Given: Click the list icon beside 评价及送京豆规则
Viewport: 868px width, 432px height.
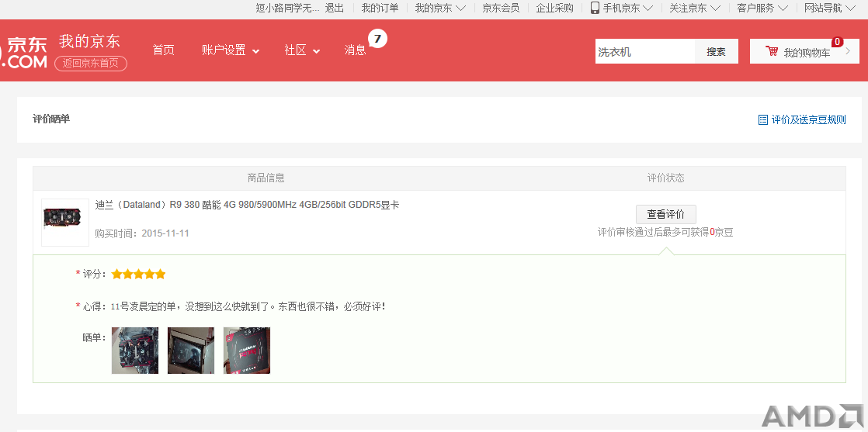Looking at the screenshot, I should [763, 119].
